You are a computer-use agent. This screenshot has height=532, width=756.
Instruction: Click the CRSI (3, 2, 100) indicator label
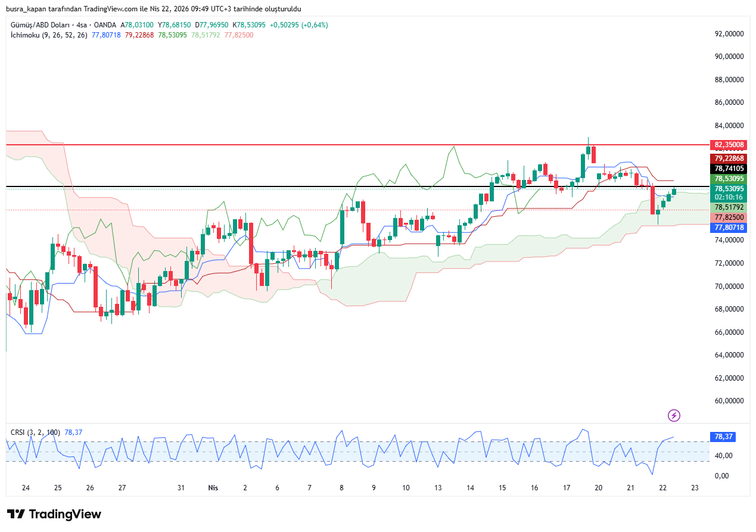tap(35, 432)
